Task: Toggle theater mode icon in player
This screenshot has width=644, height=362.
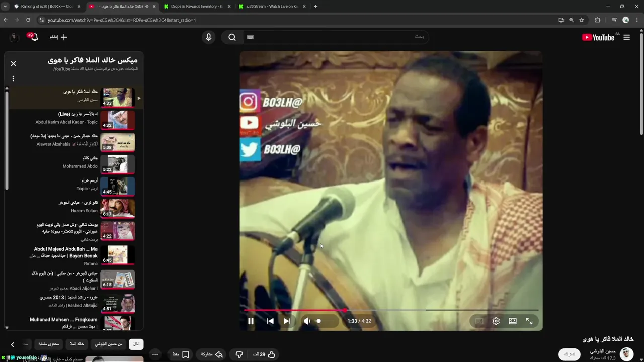Action: click(512, 321)
